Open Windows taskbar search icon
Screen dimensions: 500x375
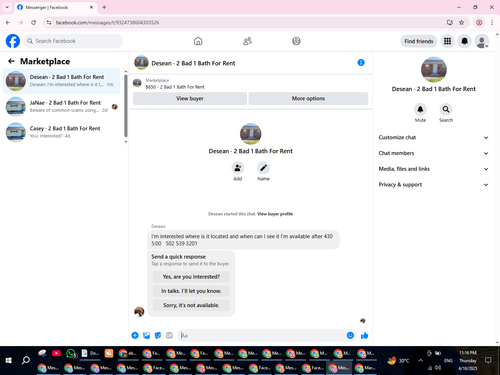click(x=26, y=360)
